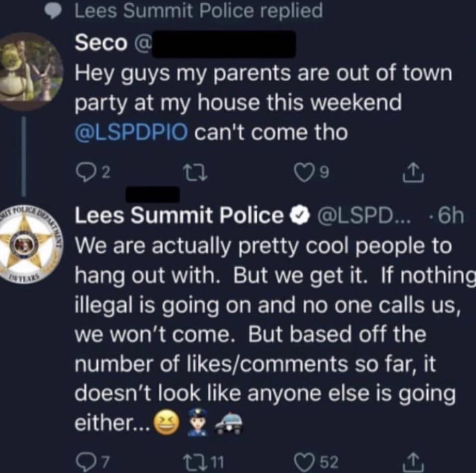Open the police reply tweet text
The width and height of the screenshot is (476, 473).
262,334
